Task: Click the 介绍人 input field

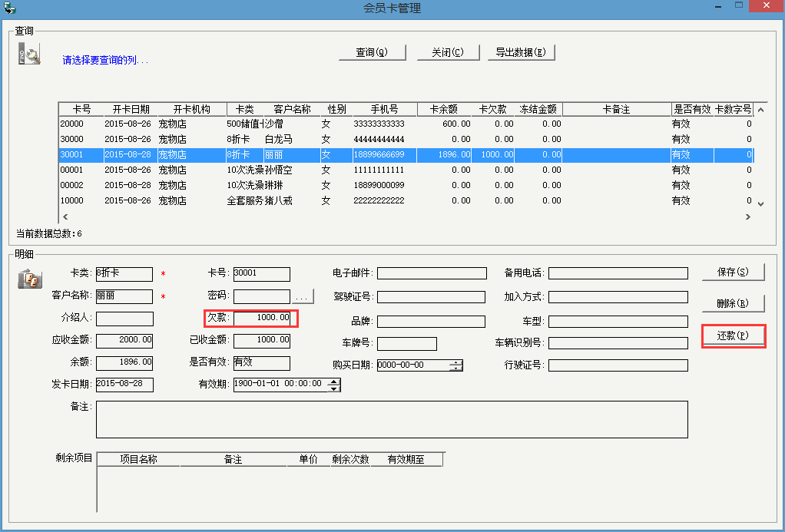Action: coord(124,319)
